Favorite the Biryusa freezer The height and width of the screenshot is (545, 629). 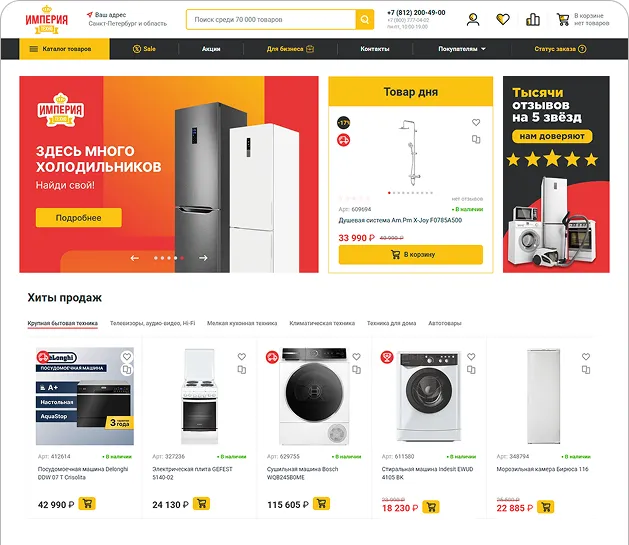point(586,356)
